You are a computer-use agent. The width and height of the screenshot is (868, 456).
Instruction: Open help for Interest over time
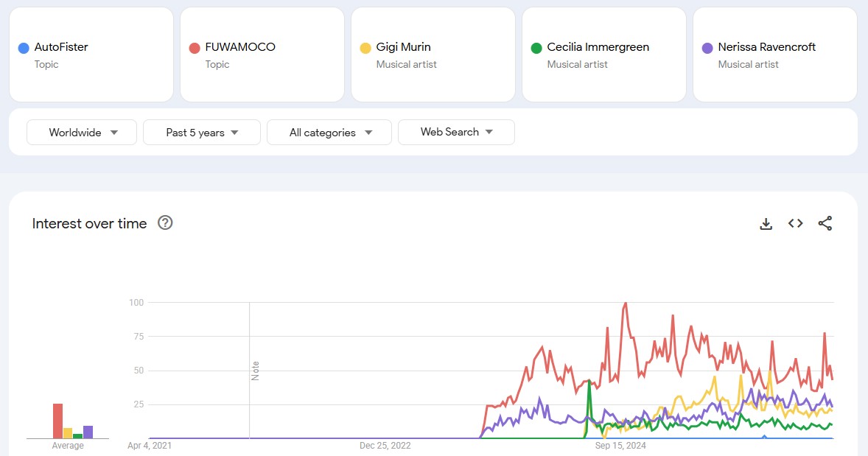coord(165,222)
